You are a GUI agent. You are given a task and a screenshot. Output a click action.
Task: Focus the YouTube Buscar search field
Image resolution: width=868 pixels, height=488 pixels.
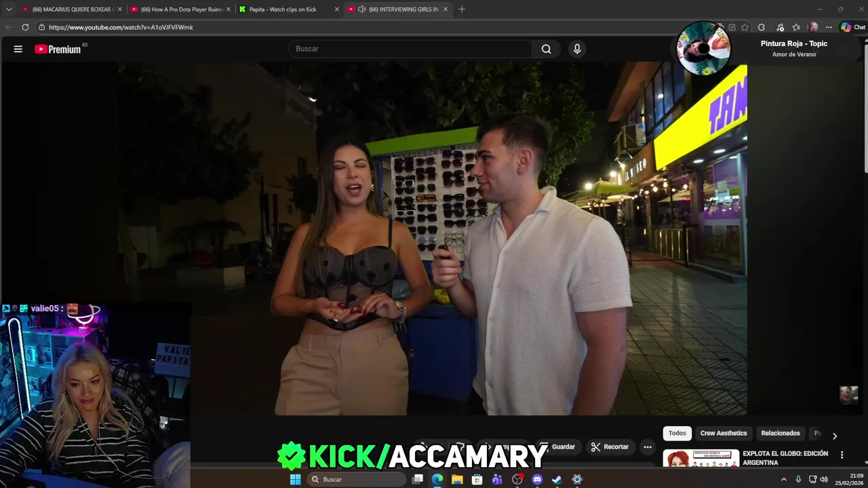411,49
